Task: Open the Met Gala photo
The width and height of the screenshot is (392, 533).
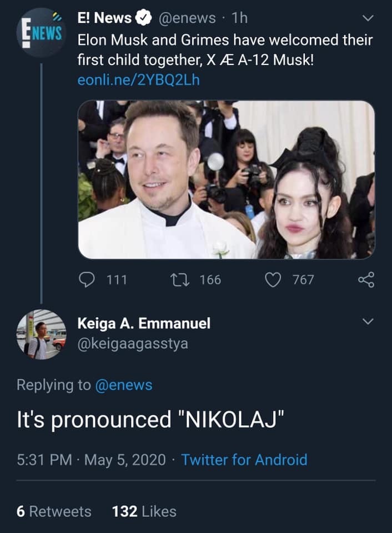Action: (226, 179)
